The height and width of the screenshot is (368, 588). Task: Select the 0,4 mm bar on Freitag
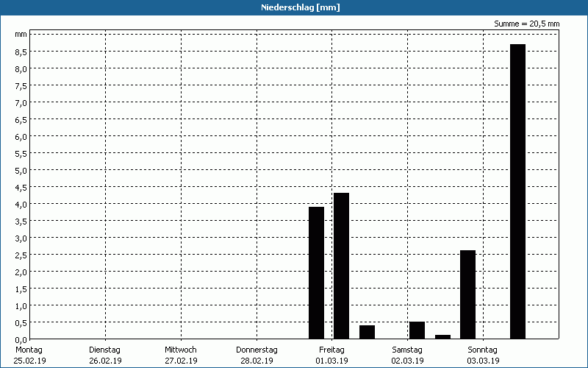tap(367, 333)
